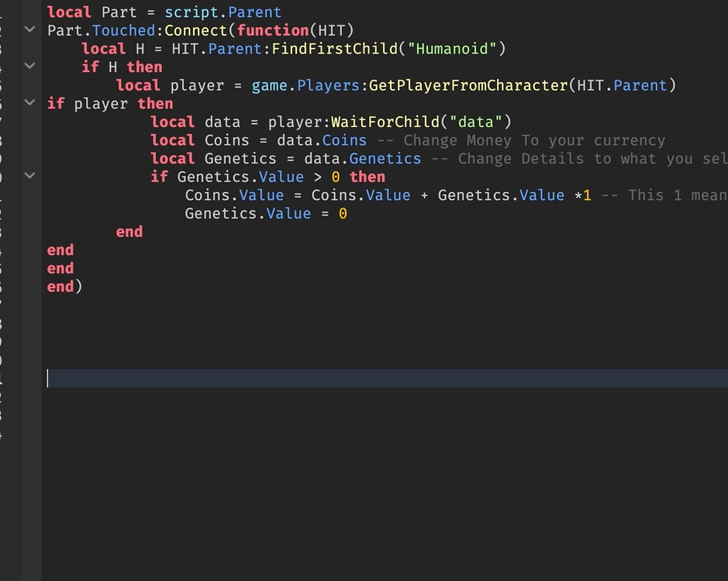Click the string literal "data"
This screenshot has height=581, width=728.
[x=477, y=122]
